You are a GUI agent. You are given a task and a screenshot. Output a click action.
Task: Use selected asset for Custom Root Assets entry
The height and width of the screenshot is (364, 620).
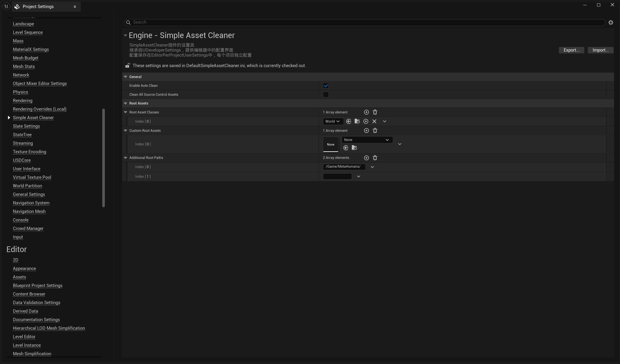pos(346,148)
